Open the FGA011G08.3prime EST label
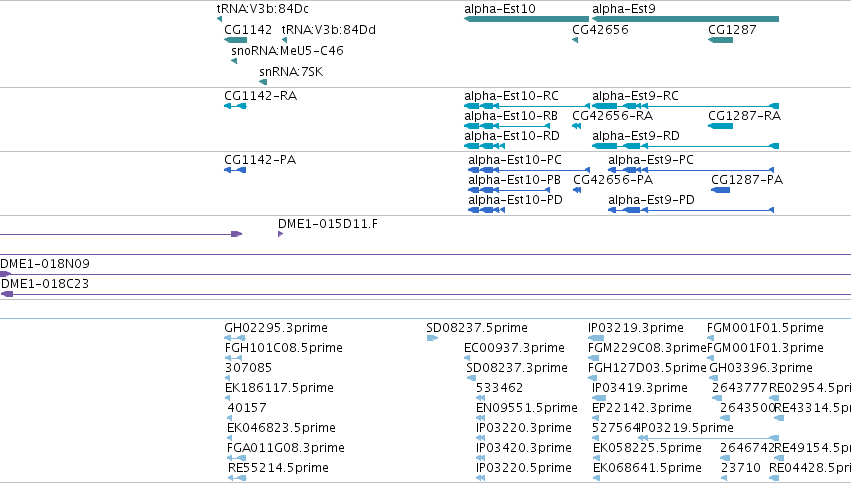This screenshot has width=851, height=483. [x=286, y=448]
